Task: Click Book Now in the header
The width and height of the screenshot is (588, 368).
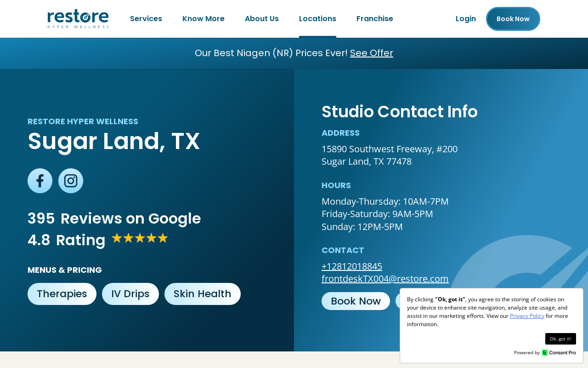Action: coord(513,19)
